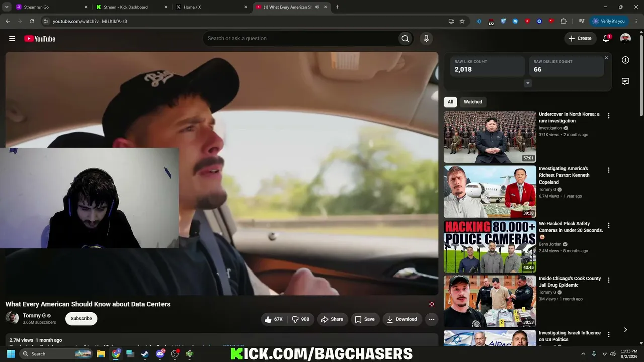Open more actions under the video
This screenshot has width=644, height=362.
pos(431,319)
